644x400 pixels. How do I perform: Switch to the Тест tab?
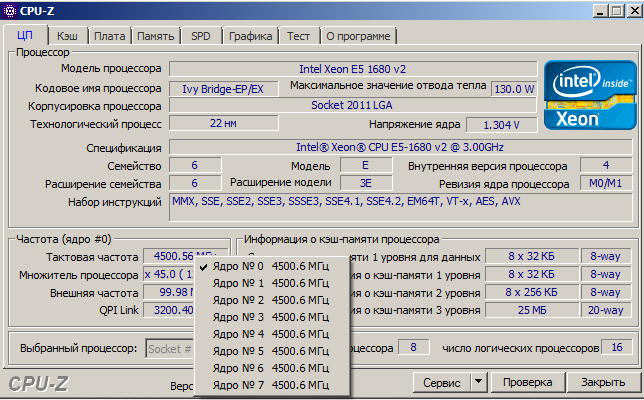pyautogui.click(x=298, y=35)
